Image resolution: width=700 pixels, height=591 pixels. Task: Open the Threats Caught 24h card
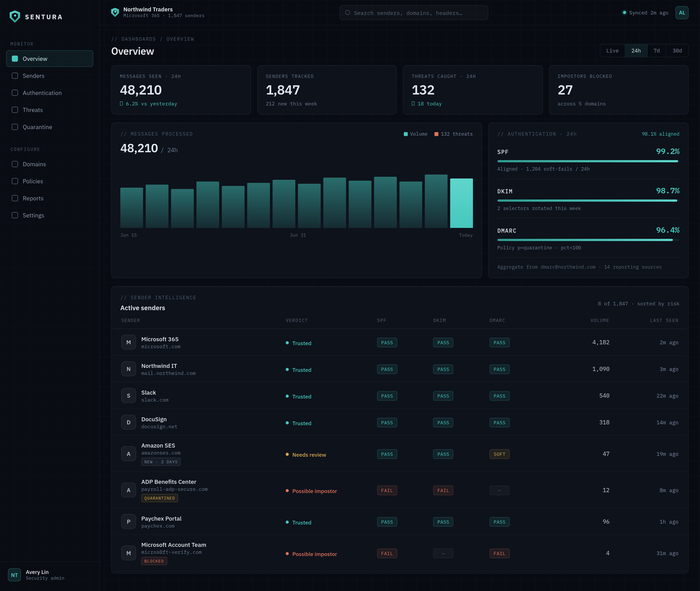(x=473, y=90)
